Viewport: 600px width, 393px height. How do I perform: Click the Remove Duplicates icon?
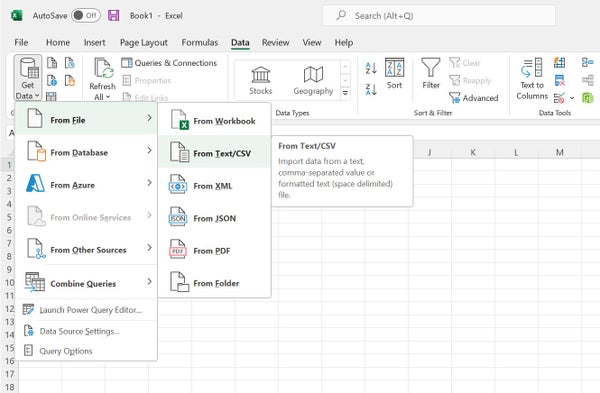tap(559, 80)
